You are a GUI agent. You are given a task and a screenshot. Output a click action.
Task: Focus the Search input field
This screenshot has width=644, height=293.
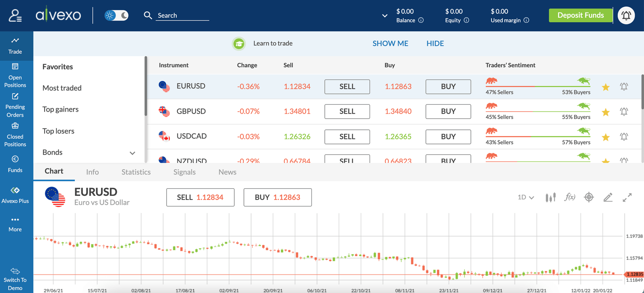[x=182, y=15]
